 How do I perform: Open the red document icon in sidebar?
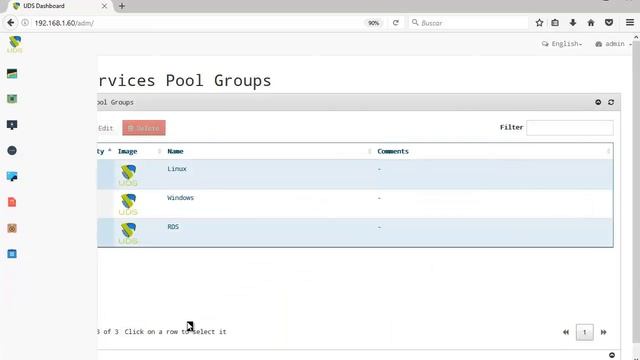pos(12,202)
